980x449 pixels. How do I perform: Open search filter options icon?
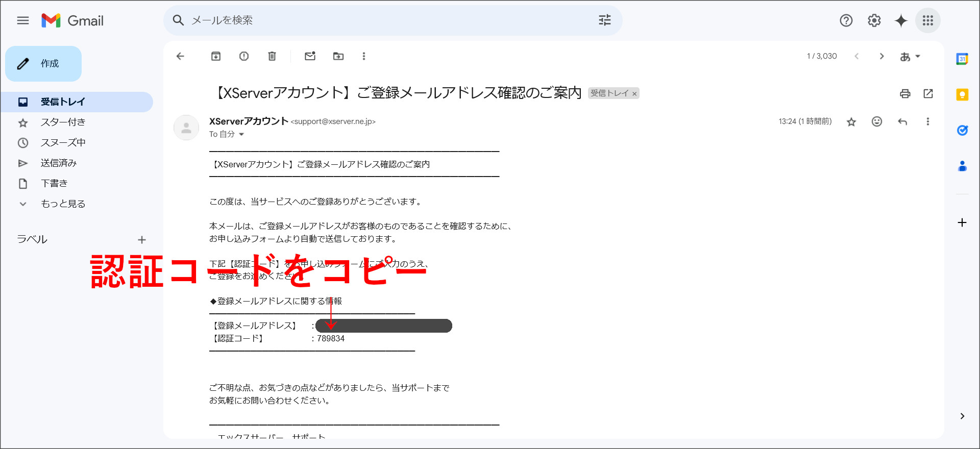[605, 20]
